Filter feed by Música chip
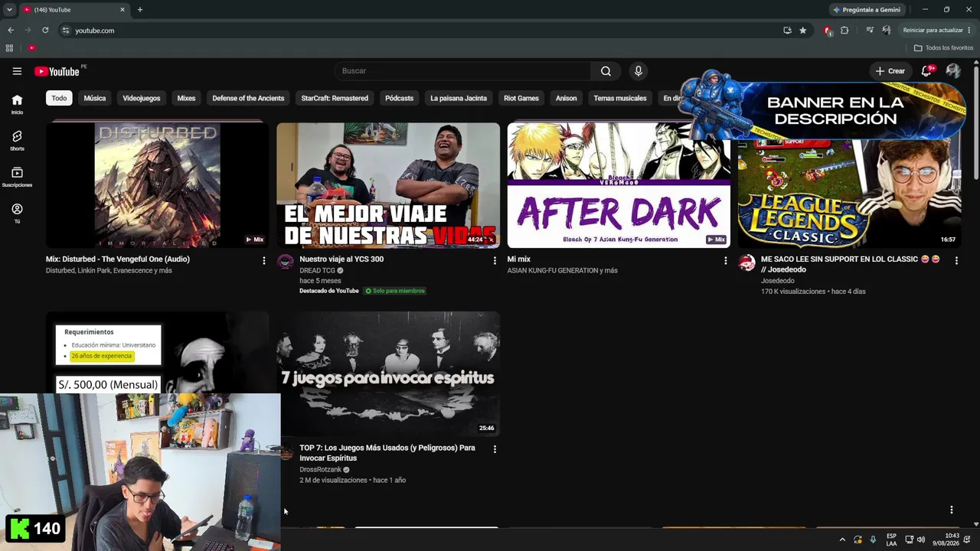The width and height of the screenshot is (980, 551). coord(95,98)
